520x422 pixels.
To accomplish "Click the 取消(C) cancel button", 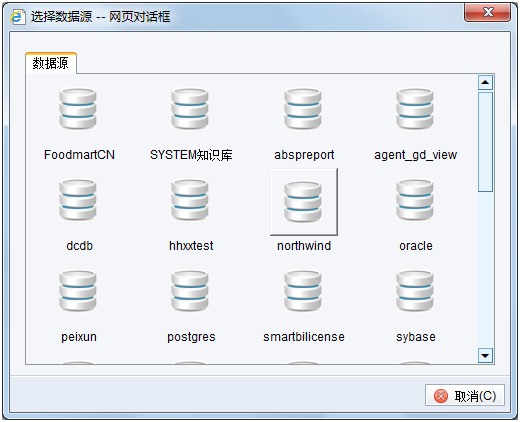I will coord(465,395).
